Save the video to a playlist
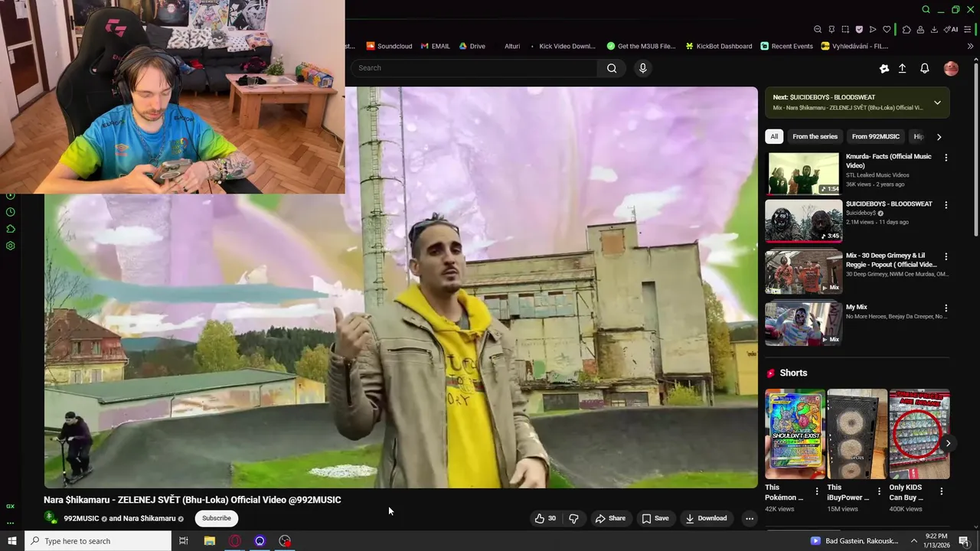Image resolution: width=980 pixels, height=551 pixels. pyautogui.click(x=655, y=518)
